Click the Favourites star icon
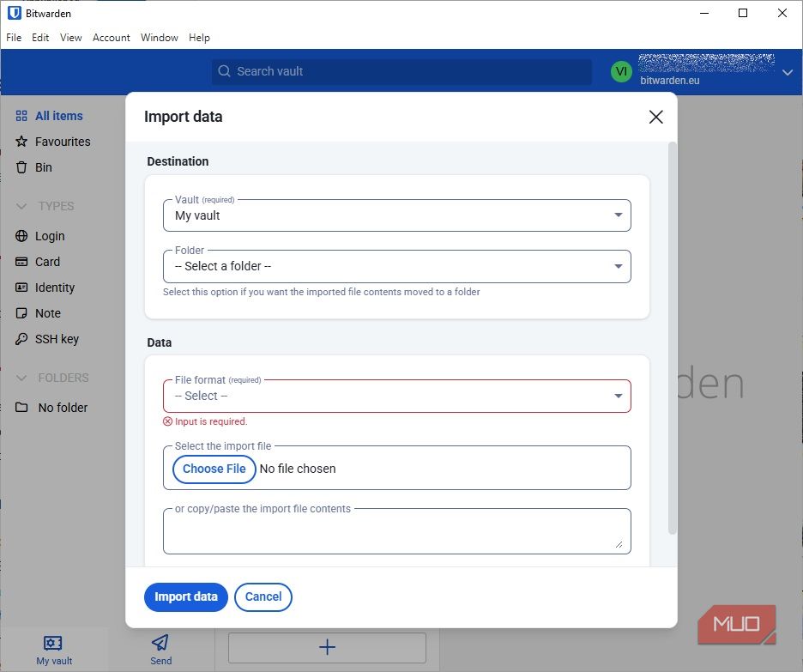This screenshot has height=672, width=803. click(x=21, y=142)
